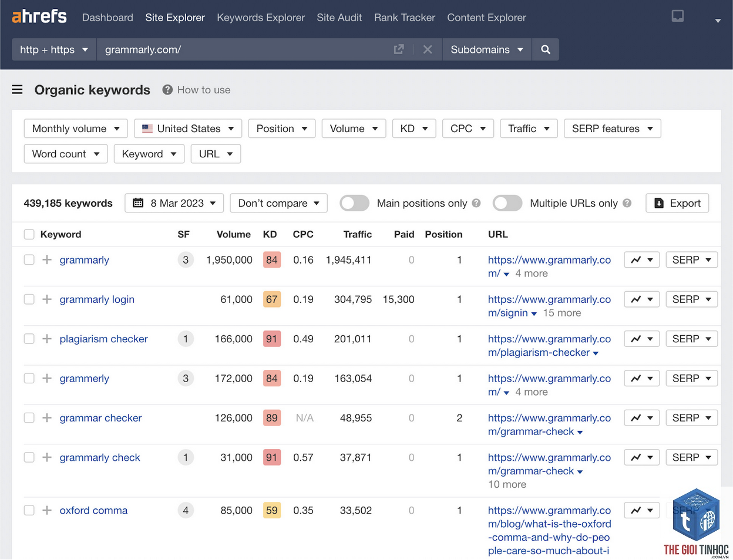Viewport: 733px width, 560px height.
Task: Open position history chart for grammarly check
Action: (642, 457)
